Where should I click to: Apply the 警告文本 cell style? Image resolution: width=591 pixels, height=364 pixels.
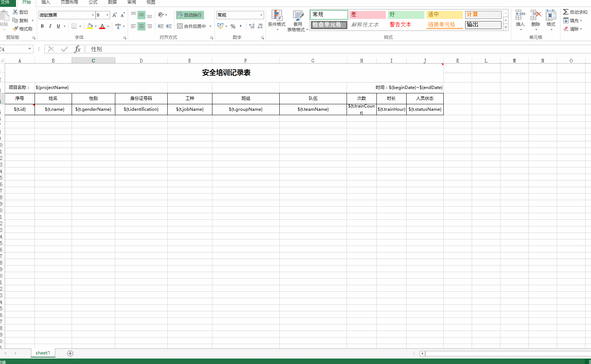[406, 25]
